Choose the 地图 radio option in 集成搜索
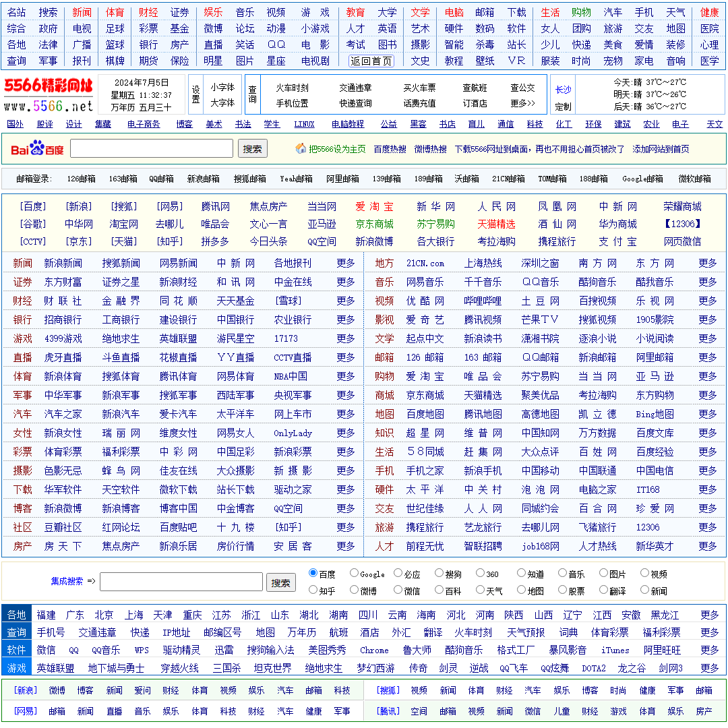This screenshot has height=728, width=728. pyautogui.click(x=521, y=590)
